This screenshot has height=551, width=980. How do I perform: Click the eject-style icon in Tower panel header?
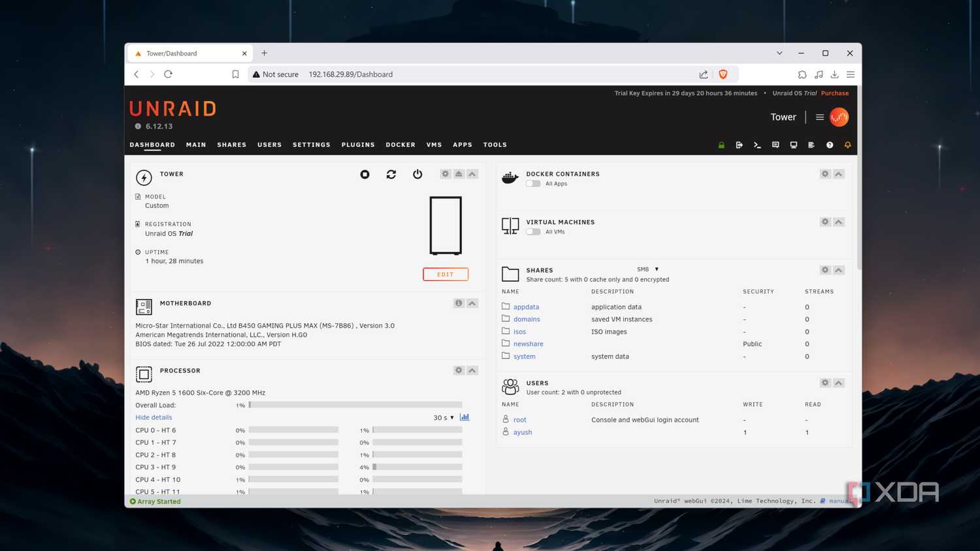(x=459, y=174)
